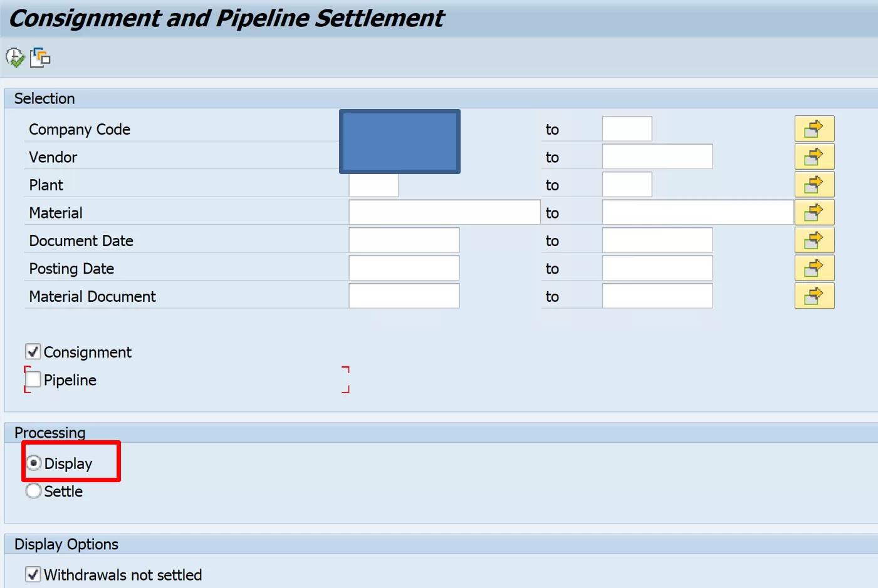Open multiple selection for Vendor
878x588 pixels.
tap(814, 157)
